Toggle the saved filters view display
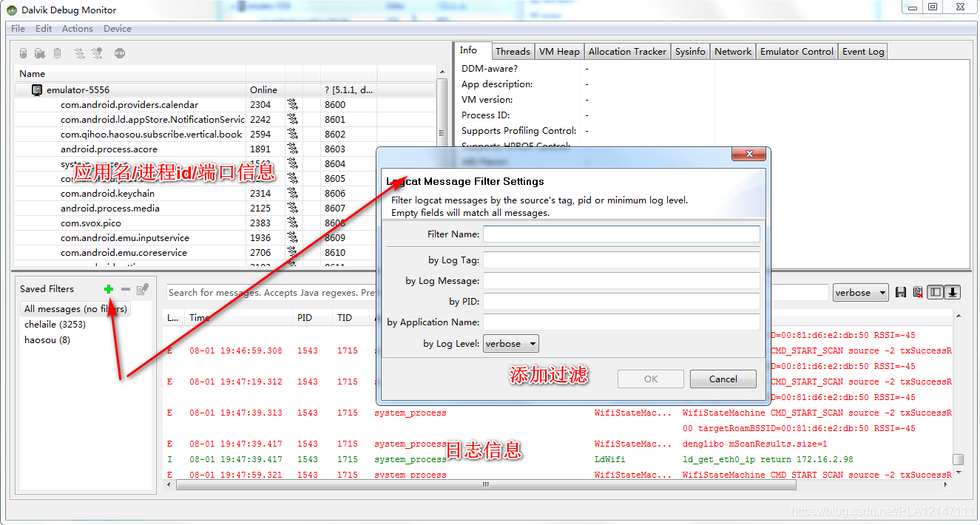This screenshot has height=525, width=980. 936,293
